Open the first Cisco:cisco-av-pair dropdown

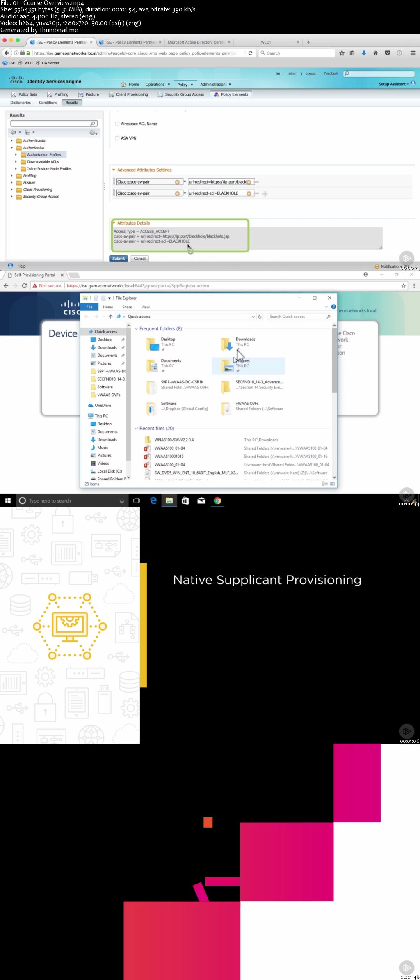tap(177, 182)
